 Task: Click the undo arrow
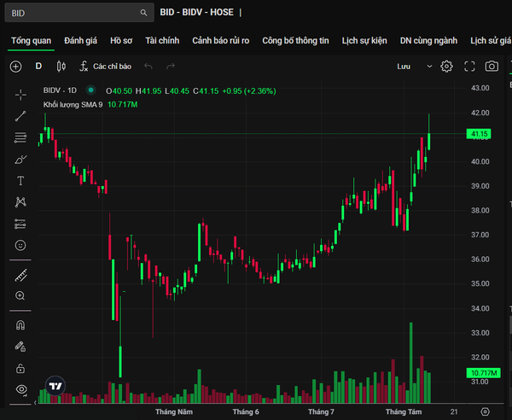pyautogui.click(x=148, y=67)
